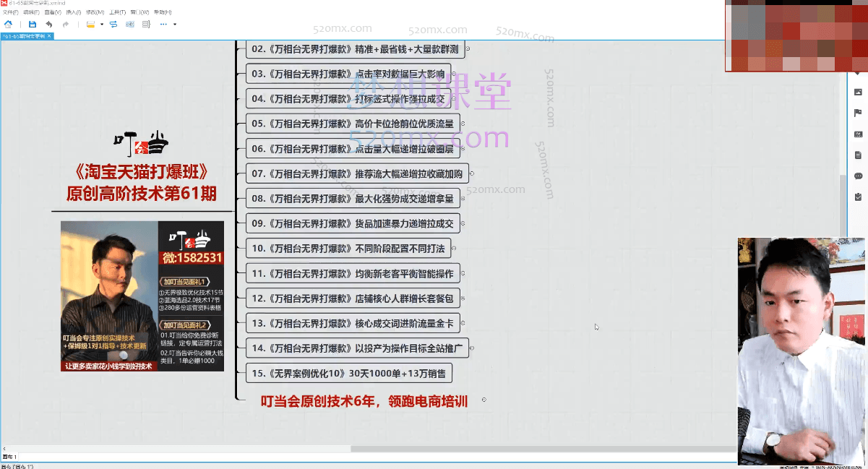This screenshot has height=469, width=868.
Task: Open the 文件(F) menu
Action: (x=10, y=12)
